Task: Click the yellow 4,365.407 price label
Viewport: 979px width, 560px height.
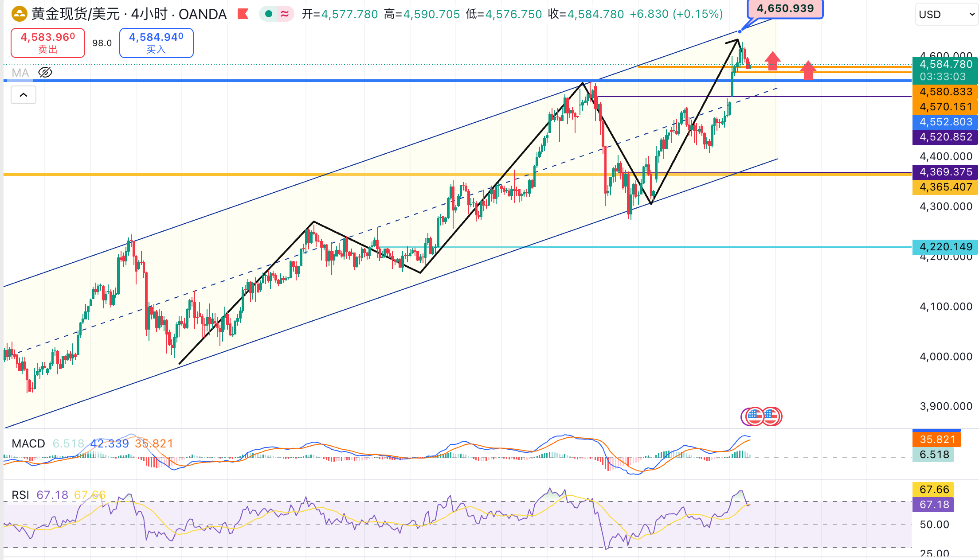Action: [x=945, y=187]
